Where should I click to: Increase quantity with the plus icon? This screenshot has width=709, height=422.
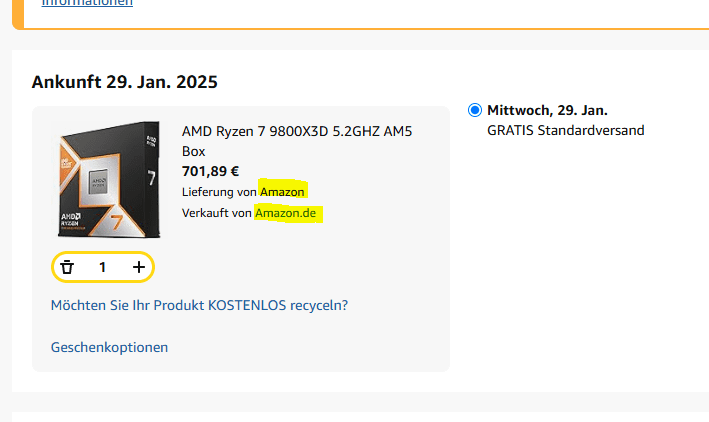click(139, 267)
